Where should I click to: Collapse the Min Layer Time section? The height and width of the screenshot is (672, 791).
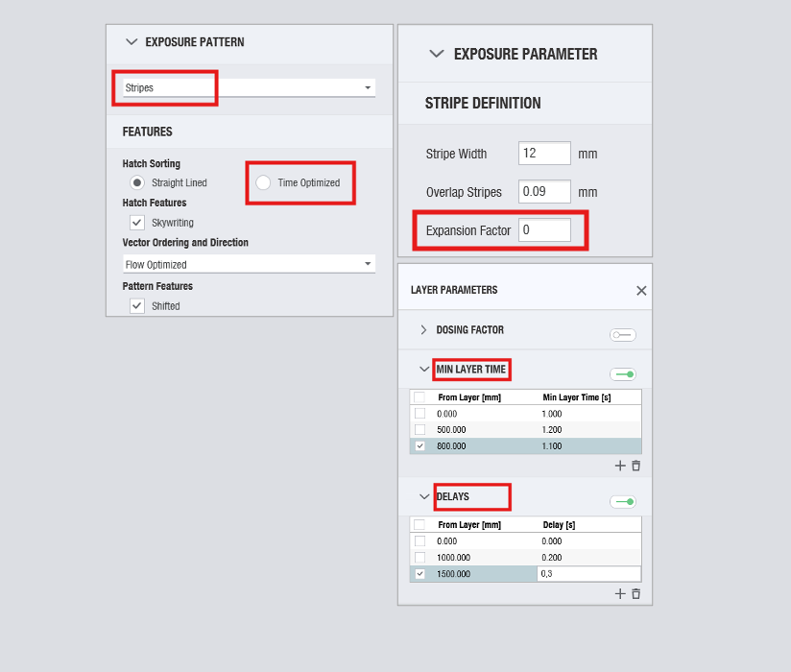[423, 370]
